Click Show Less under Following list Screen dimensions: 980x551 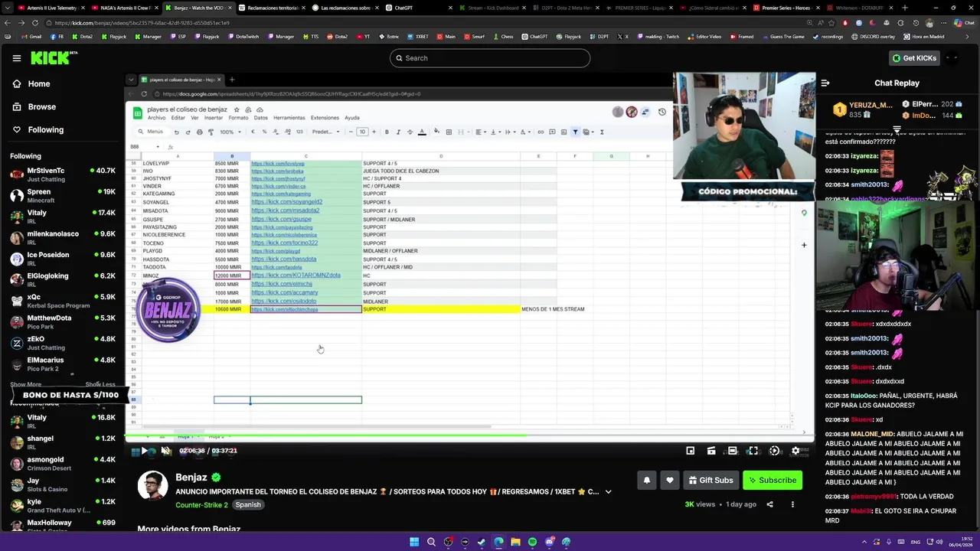click(100, 384)
